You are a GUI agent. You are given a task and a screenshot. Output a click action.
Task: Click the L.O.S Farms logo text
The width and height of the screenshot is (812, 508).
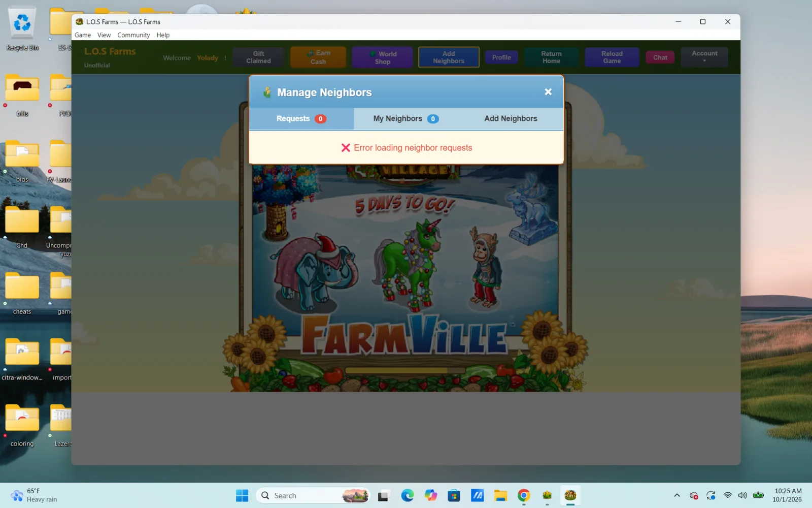[x=110, y=52]
